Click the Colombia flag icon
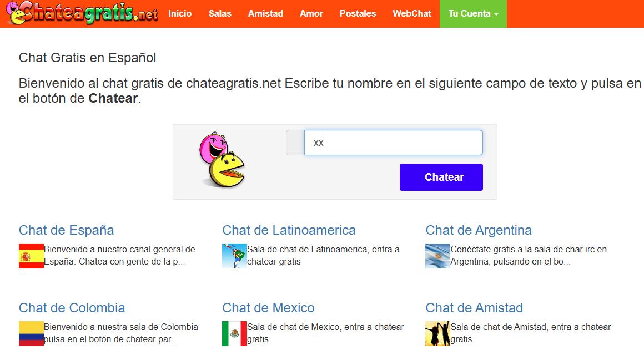This screenshot has width=644, height=355. click(31, 334)
